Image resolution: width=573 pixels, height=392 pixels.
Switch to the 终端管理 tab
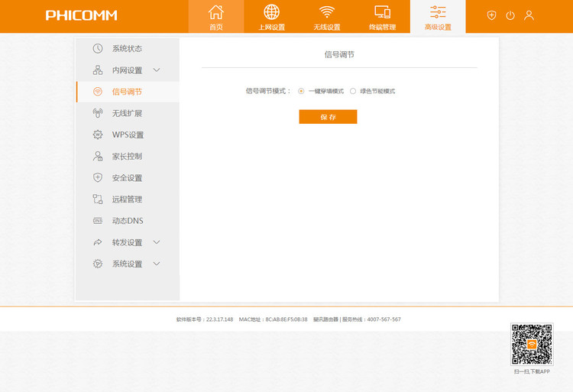coord(382,17)
